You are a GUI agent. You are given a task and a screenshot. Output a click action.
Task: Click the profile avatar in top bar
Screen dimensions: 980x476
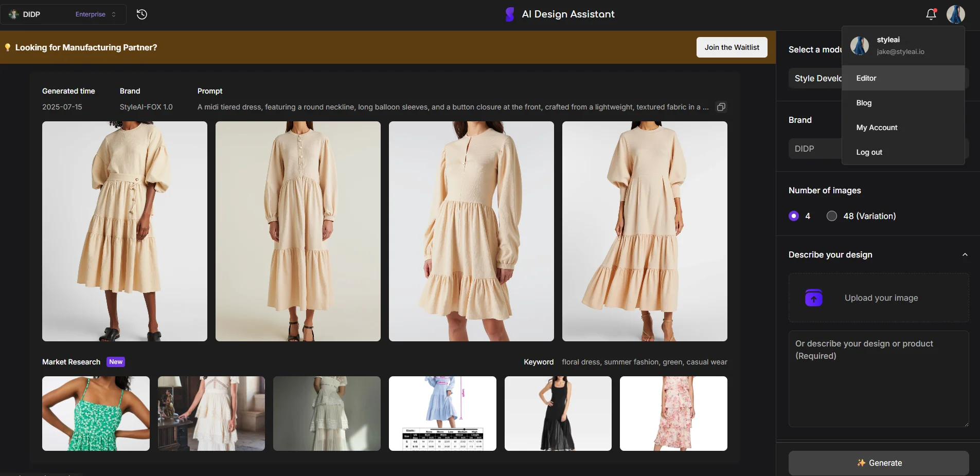click(955, 14)
